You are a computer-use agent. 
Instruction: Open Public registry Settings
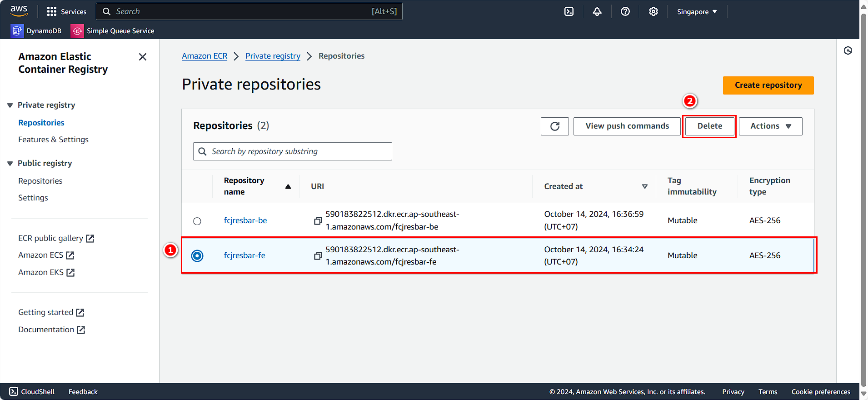pos(33,198)
